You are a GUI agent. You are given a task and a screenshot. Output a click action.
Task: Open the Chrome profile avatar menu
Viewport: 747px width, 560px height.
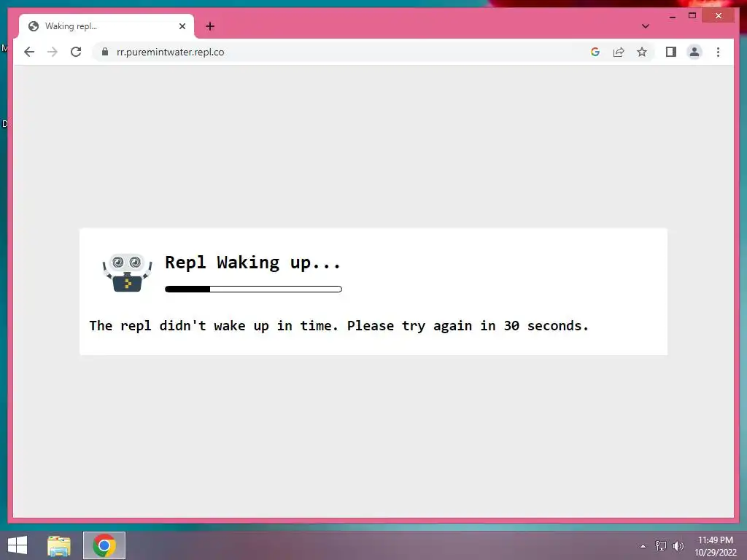pyautogui.click(x=694, y=52)
